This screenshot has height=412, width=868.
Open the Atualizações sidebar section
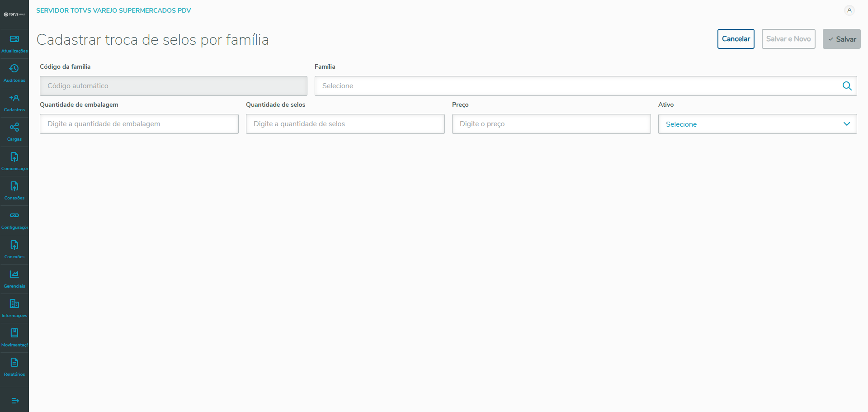point(14,44)
